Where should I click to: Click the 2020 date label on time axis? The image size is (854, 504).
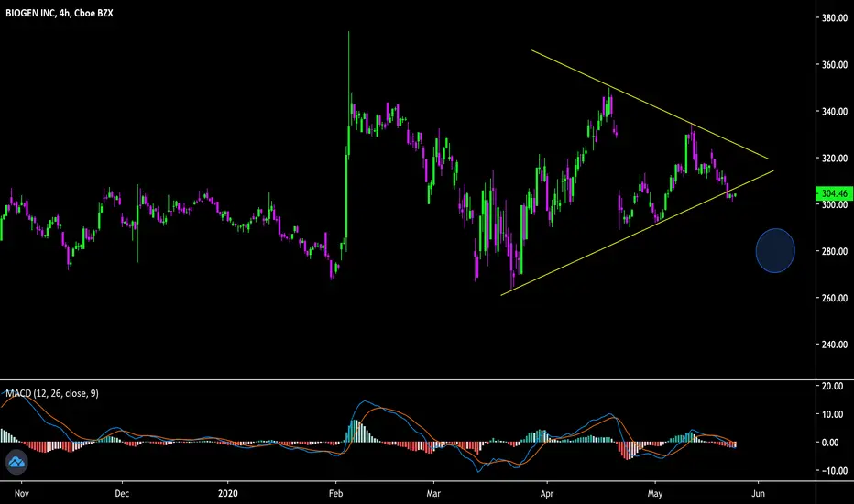227,494
